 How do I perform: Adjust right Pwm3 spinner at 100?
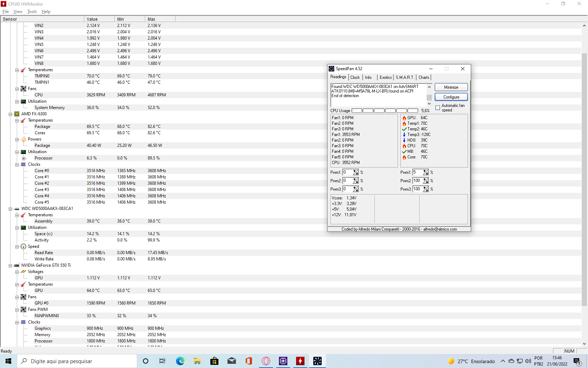point(426,189)
